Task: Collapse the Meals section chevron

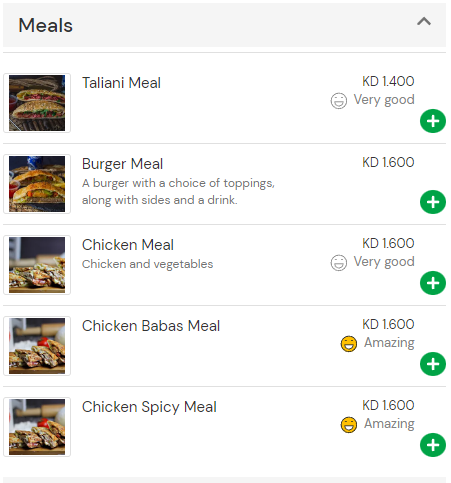Action: point(424,22)
